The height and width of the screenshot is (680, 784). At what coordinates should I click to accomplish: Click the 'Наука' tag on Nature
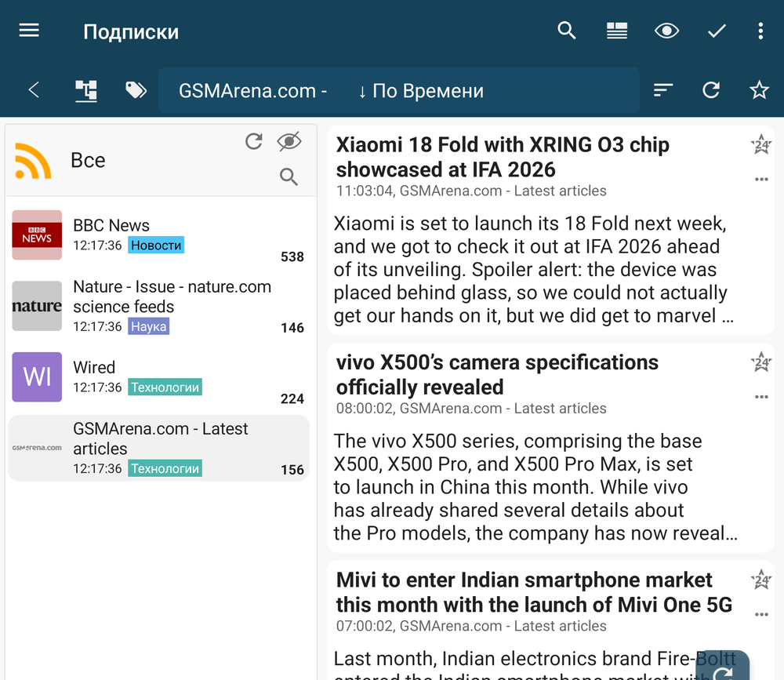[148, 326]
